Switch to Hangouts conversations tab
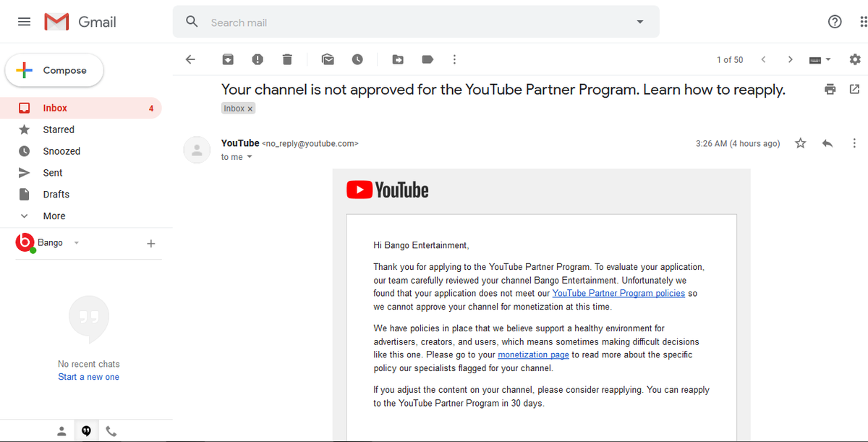This screenshot has height=442, width=868. pyautogui.click(x=86, y=431)
